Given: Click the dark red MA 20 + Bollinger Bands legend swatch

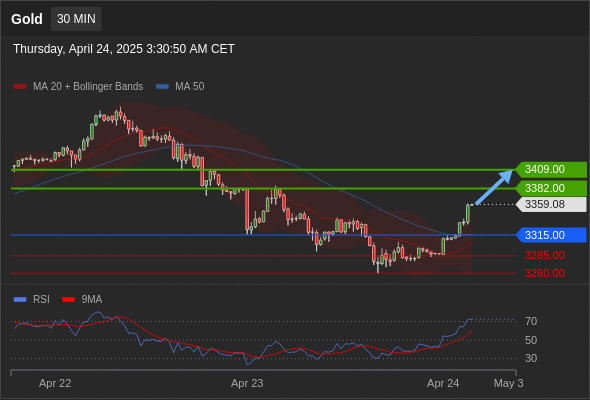Looking at the screenshot, I should (20, 87).
